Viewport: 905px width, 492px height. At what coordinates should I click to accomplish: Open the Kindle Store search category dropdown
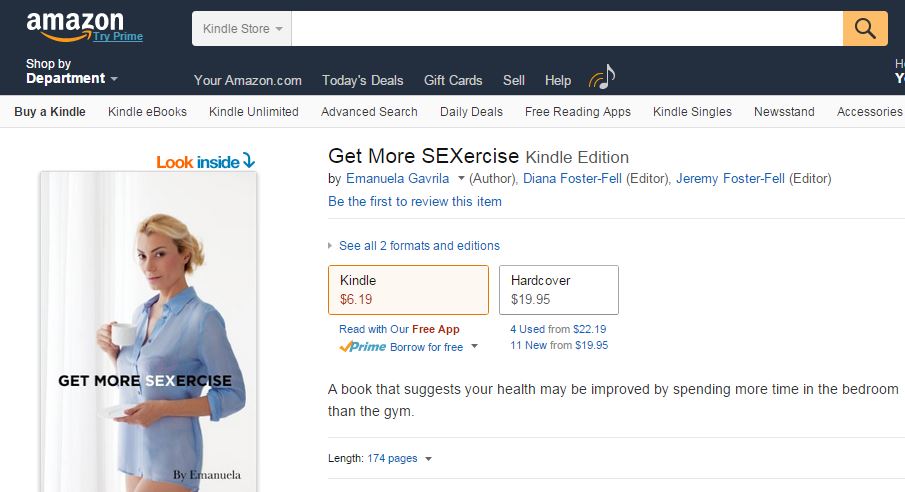coord(242,29)
